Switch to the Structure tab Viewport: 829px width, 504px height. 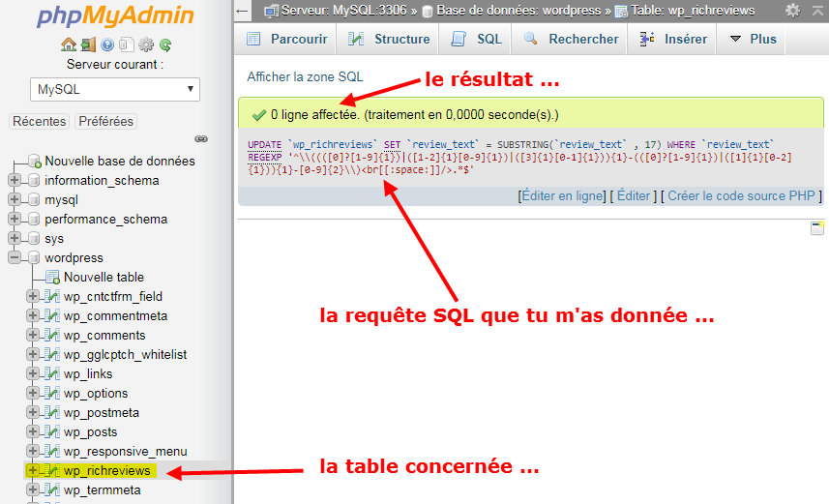[389, 39]
